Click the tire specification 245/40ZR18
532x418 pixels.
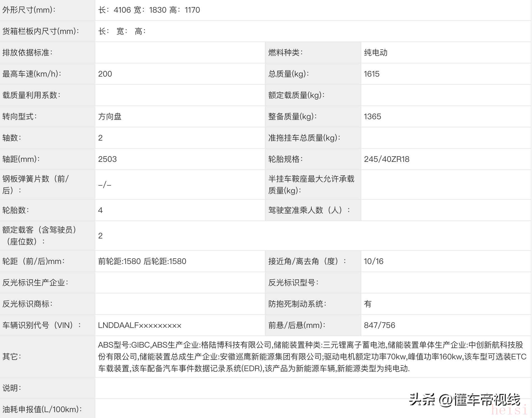387,159
